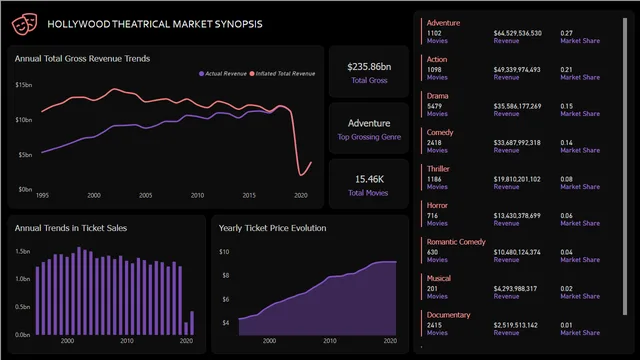Click the 2020 label on revenue chart axis
Viewport: 640px width, 360px height.
pos(301,196)
